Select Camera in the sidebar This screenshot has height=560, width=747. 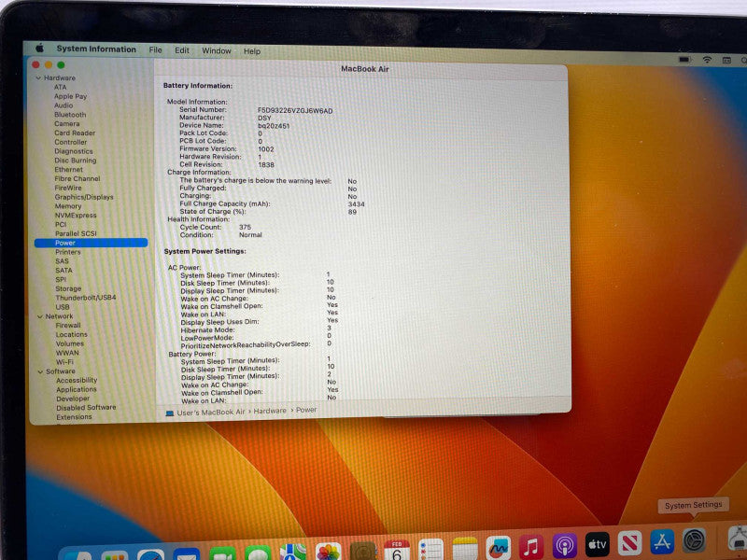66,124
